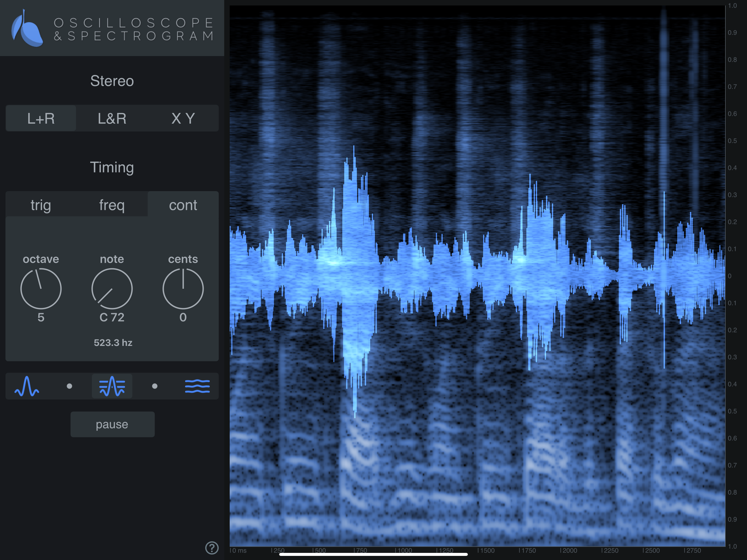The image size is (747, 560).
Task: Select the trig timing tab
Action: pos(41,205)
